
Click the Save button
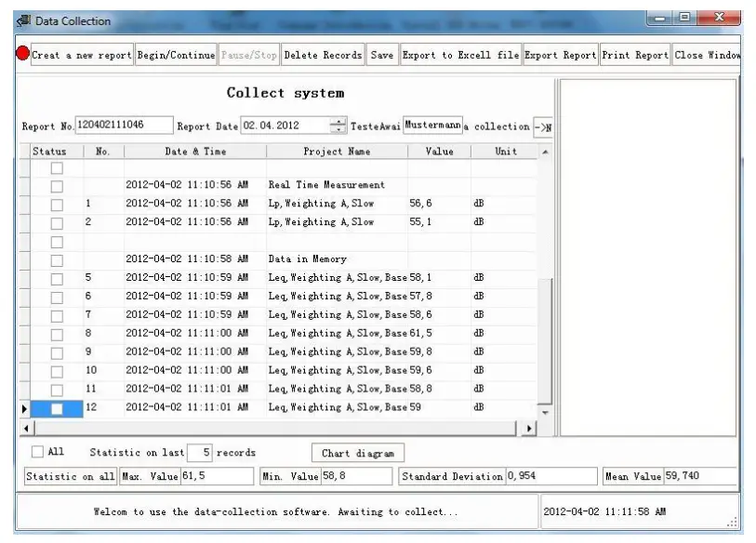point(382,55)
